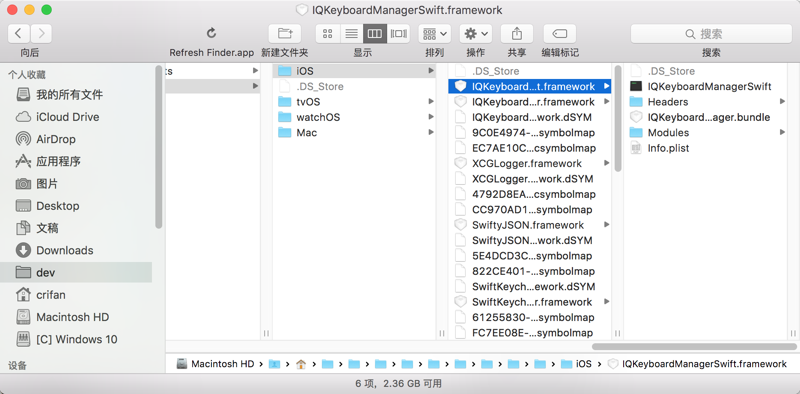The width and height of the screenshot is (800, 394).
Task: Expand the iOS folder arrow
Action: coord(431,71)
